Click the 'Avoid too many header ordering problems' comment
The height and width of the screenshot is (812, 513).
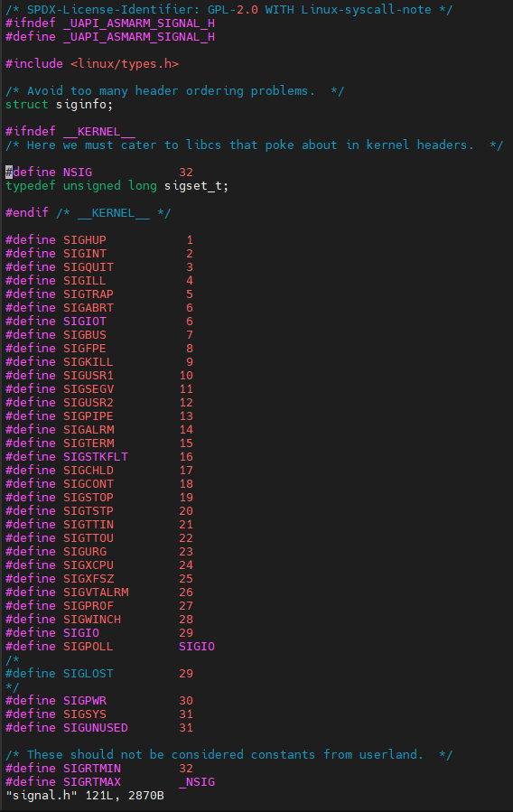click(x=174, y=91)
